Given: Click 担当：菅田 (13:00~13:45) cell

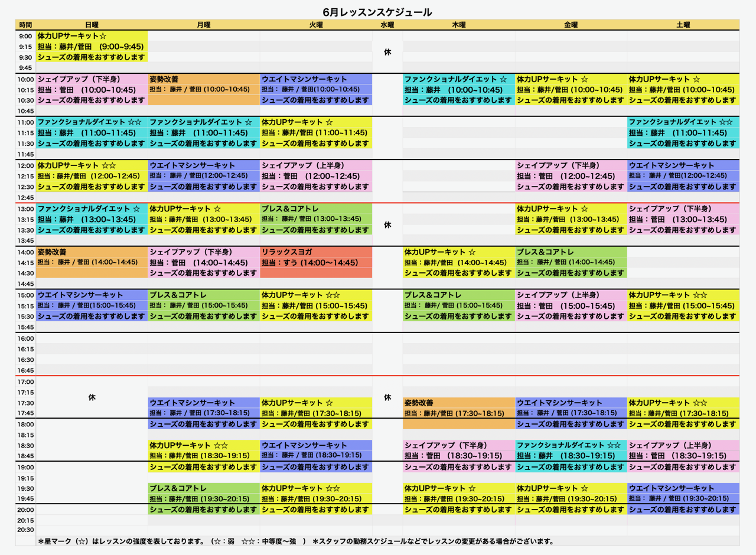Looking at the screenshot, I should click(683, 219).
